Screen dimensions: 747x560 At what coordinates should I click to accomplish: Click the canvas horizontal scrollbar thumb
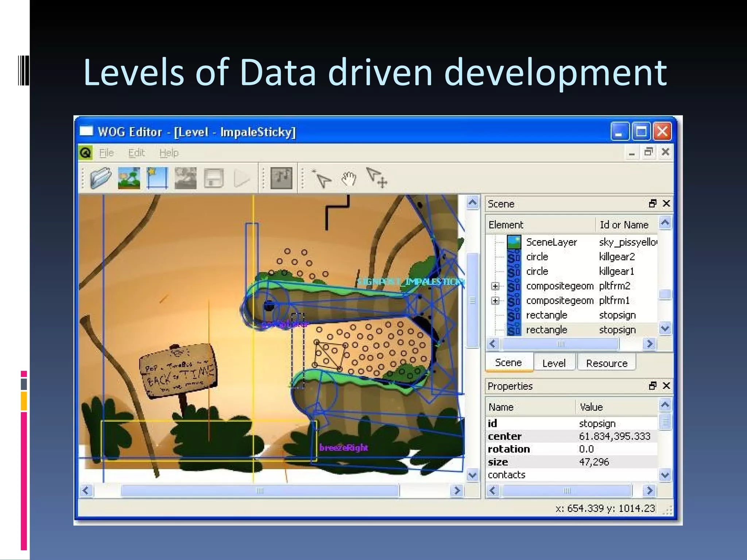point(260,491)
